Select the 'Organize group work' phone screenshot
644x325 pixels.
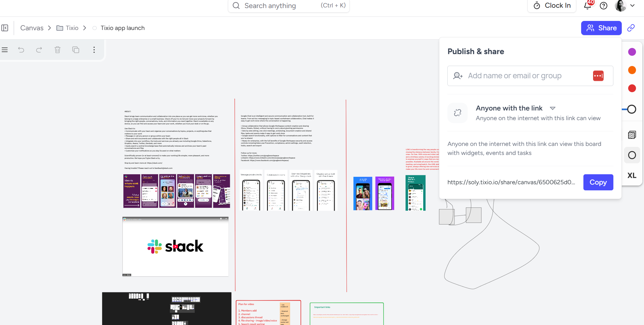click(x=326, y=191)
